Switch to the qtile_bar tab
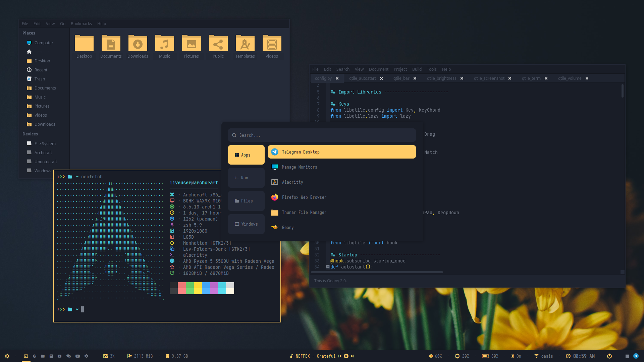 [x=401, y=78]
